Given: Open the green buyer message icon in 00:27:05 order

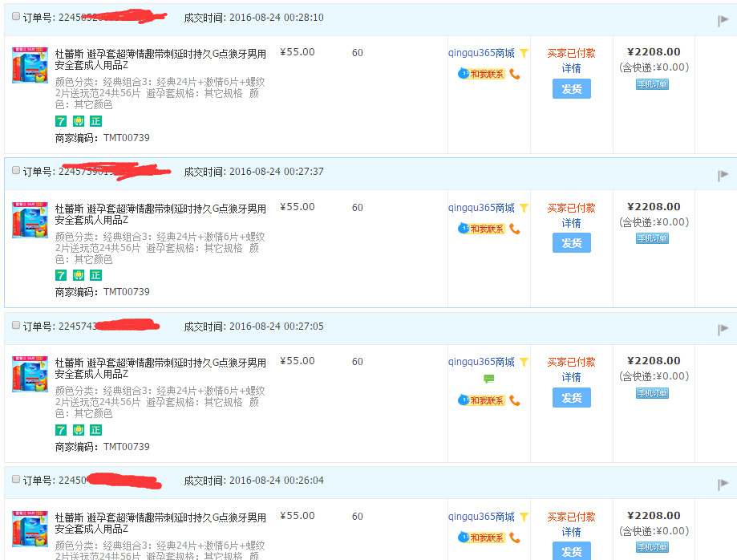Looking at the screenshot, I should coord(489,379).
